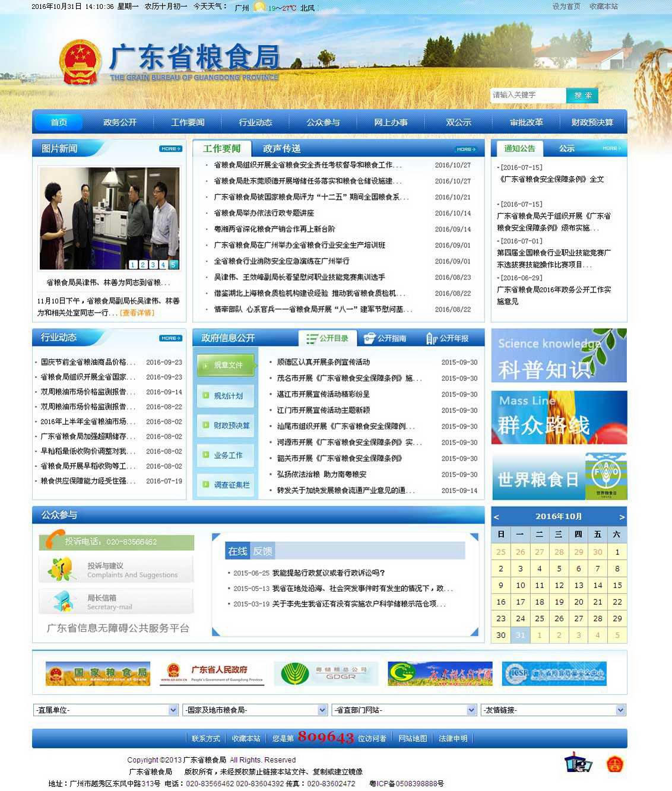Viewport: 672px width, 791px height.
Task: Open the 群众路线 Mass Line banner
Action: coord(559,417)
